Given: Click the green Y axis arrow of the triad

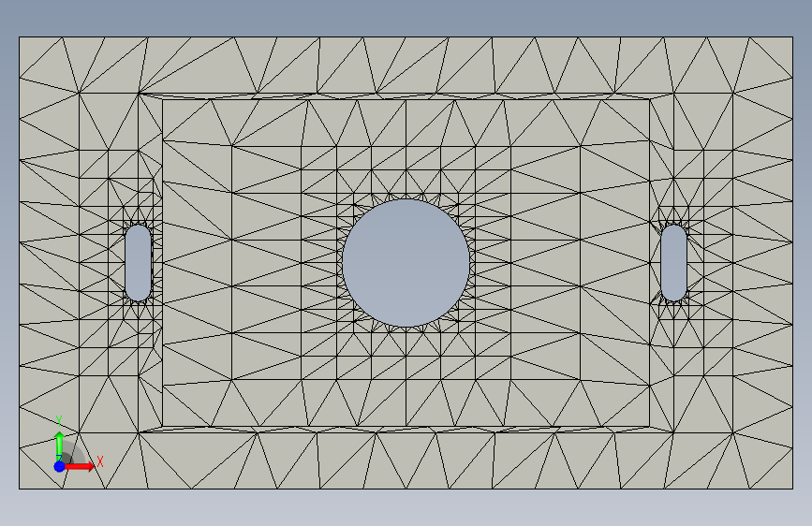Looking at the screenshot, I should coord(60,446).
